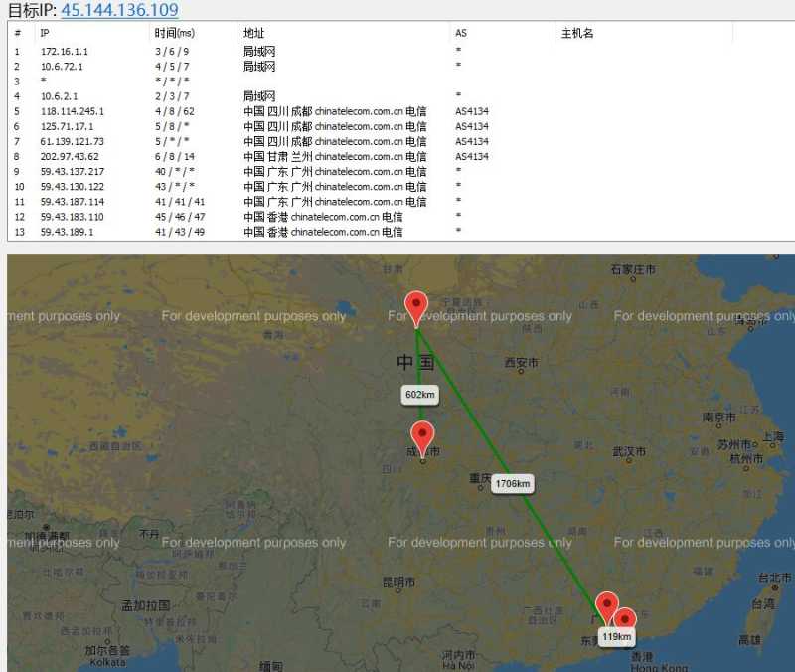Screen dimensions: 795x672
Task: Click the 台北市 map label
Action: (774, 578)
